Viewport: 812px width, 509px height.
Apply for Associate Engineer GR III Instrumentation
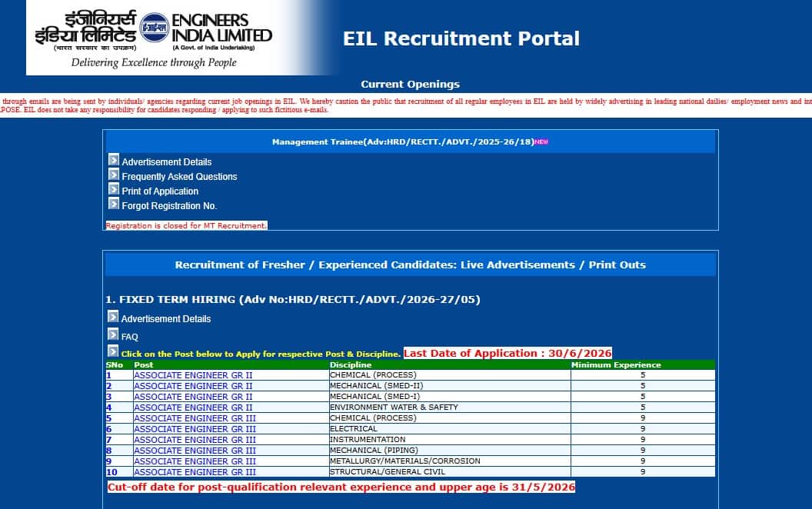click(x=195, y=440)
